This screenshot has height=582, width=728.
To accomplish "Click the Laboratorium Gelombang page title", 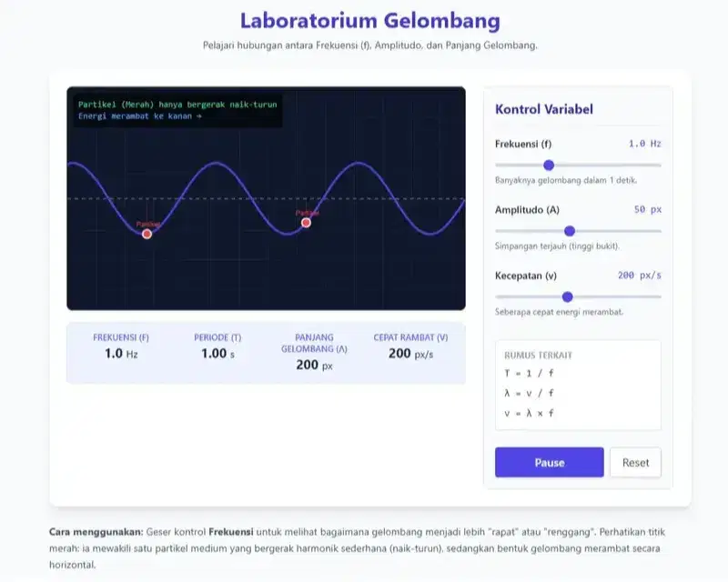I will pyautogui.click(x=369, y=21).
